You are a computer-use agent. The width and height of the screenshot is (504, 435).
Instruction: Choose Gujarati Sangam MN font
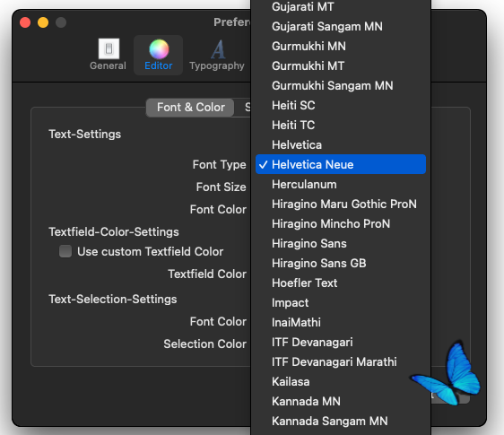click(341, 26)
